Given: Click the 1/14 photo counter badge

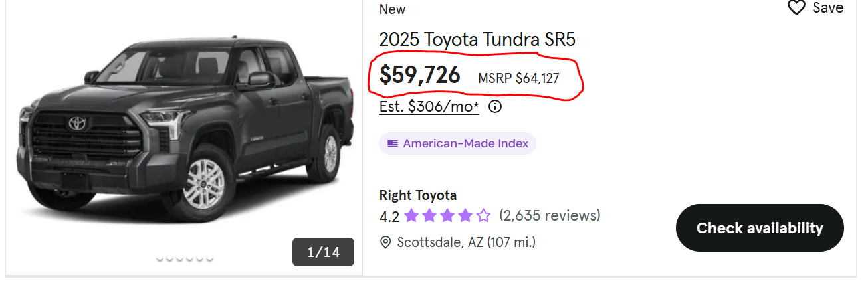Looking at the screenshot, I should (x=323, y=252).
